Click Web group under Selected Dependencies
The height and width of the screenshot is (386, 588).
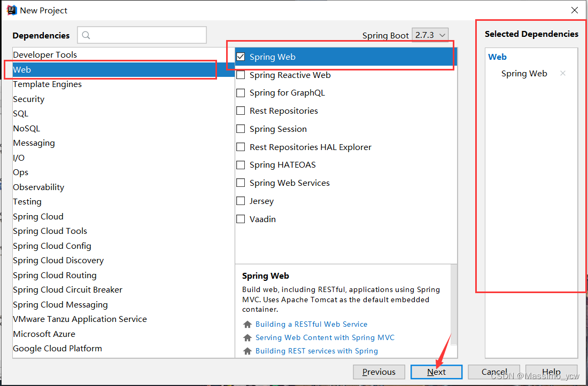click(497, 57)
